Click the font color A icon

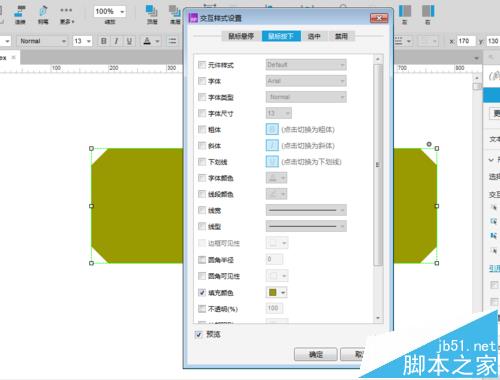(147, 41)
